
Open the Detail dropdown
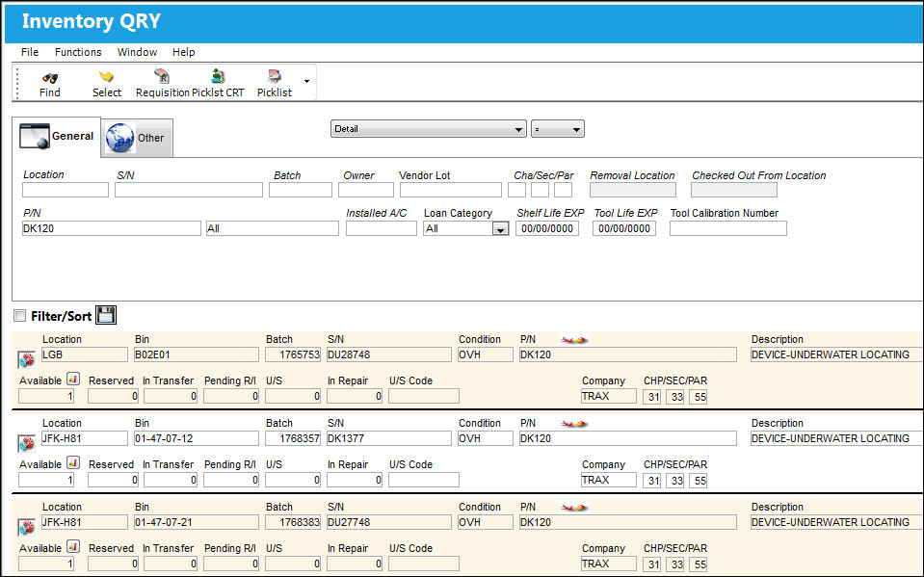tap(428, 129)
